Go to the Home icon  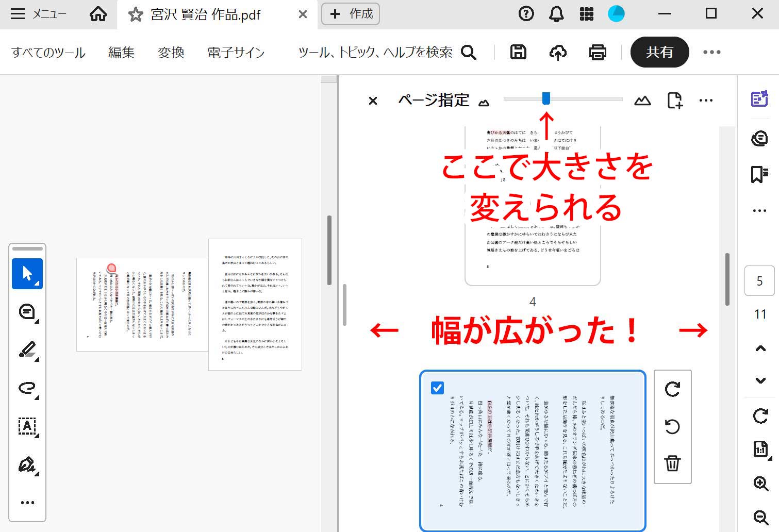pyautogui.click(x=98, y=14)
